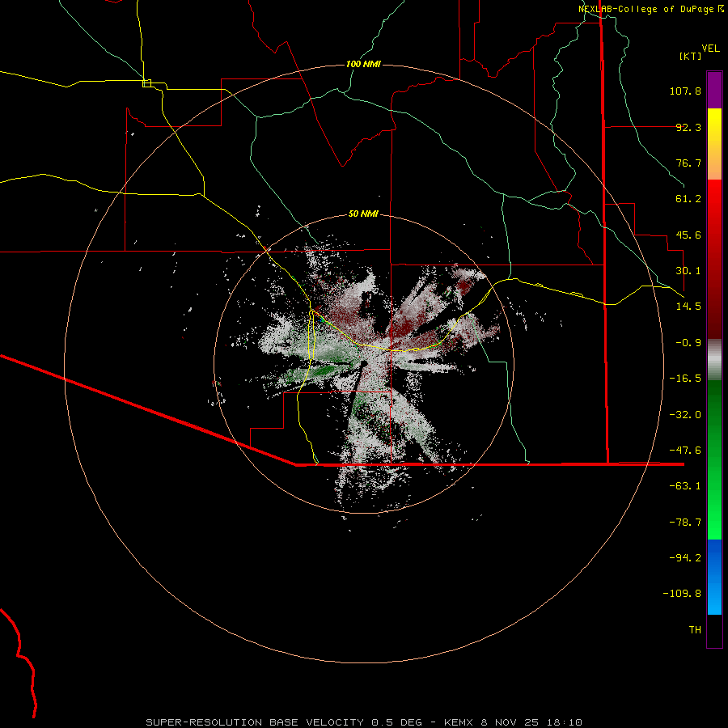Click the gray near-zero segment of the color bar
This screenshot has width=728, height=728.
click(714, 359)
